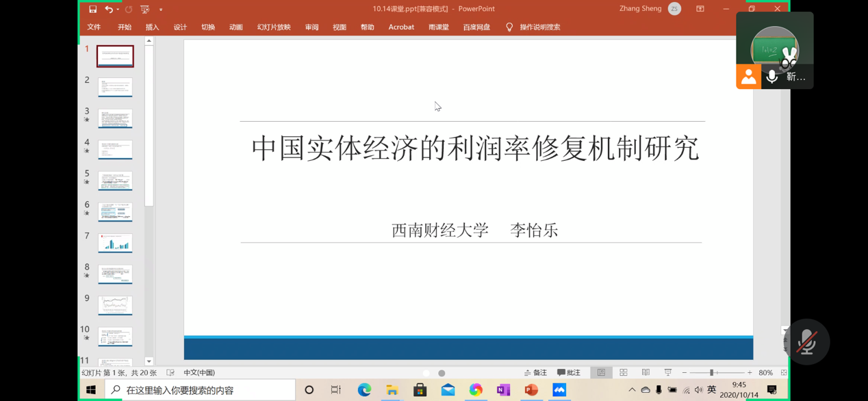Viewport: 868px width, 401px height.
Task: Click fit slide to window icon
Action: click(x=784, y=373)
